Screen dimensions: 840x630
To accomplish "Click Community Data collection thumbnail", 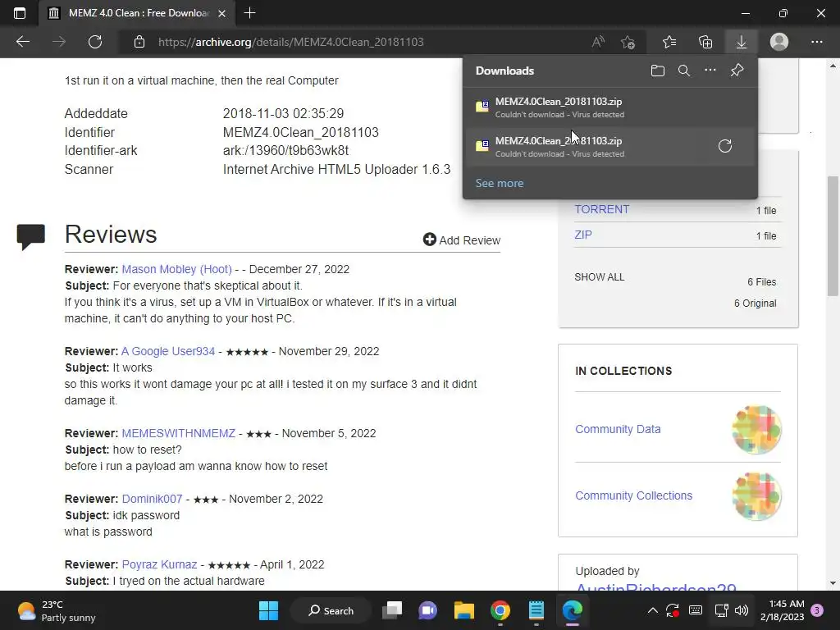I will point(756,430).
